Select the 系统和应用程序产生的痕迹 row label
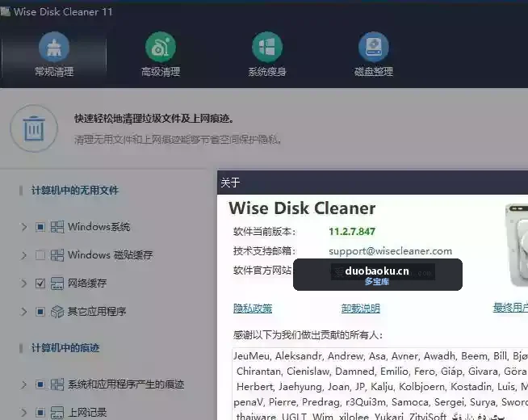Image resolution: width=528 pixels, height=420 pixels. coord(126,384)
